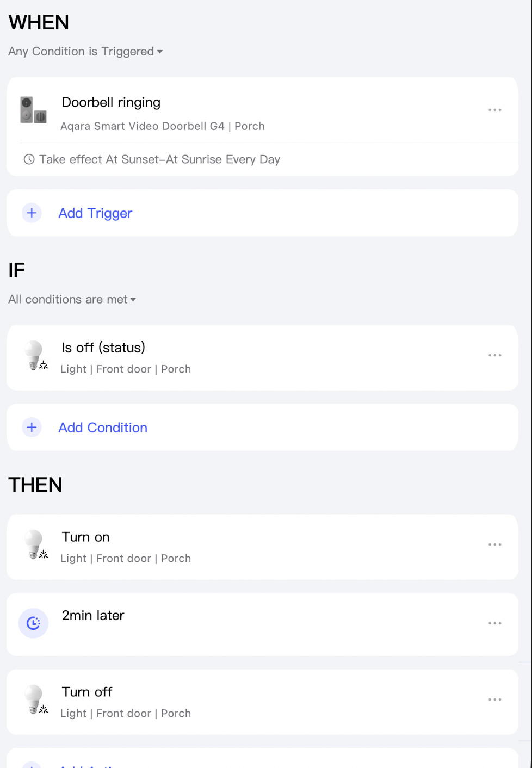Open more options for Doorbell ringing trigger

(494, 110)
